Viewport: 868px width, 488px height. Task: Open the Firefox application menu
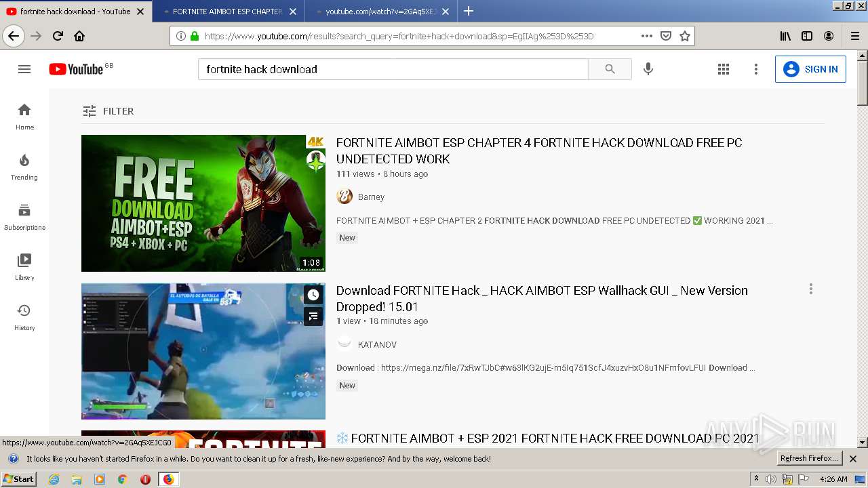click(855, 36)
